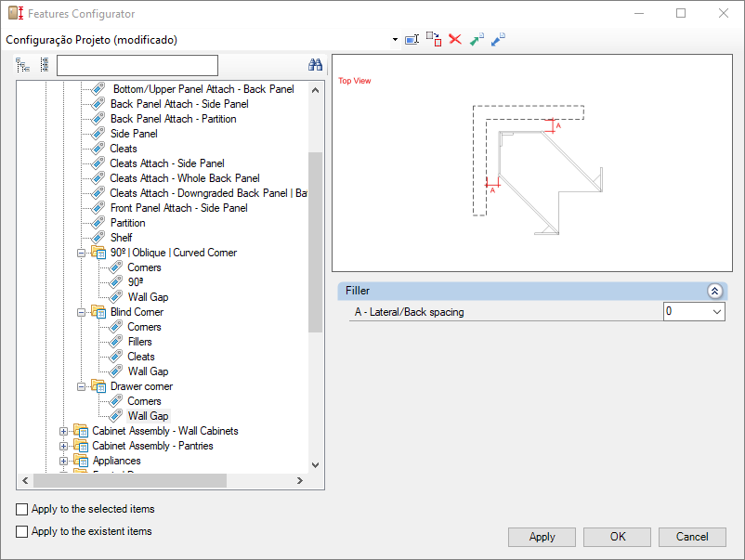
Task: Delete configuration with the red X icon
Action: 455,39
